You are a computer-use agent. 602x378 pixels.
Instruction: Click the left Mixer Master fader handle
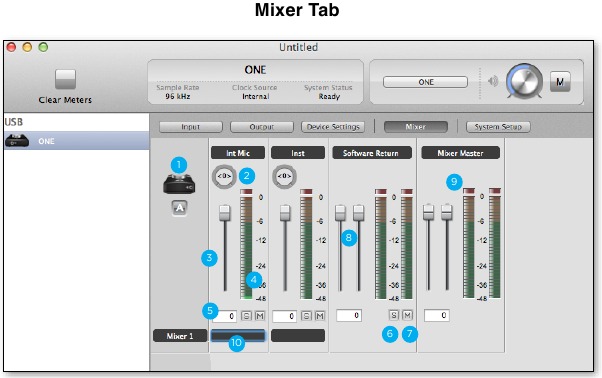428,212
